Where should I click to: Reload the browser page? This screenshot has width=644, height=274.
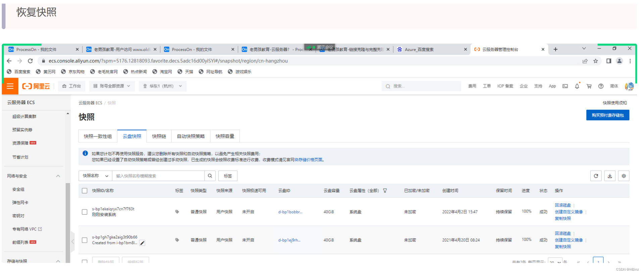click(30, 61)
